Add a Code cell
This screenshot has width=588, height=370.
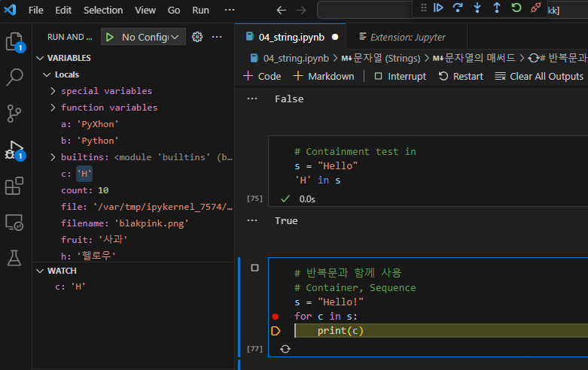click(262, 76)
